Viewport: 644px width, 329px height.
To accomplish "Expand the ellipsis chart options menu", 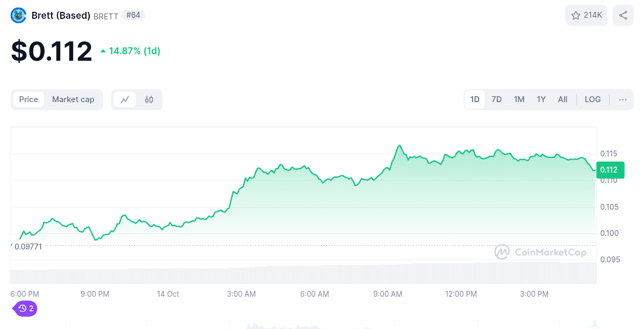I will tap(622, 99).
